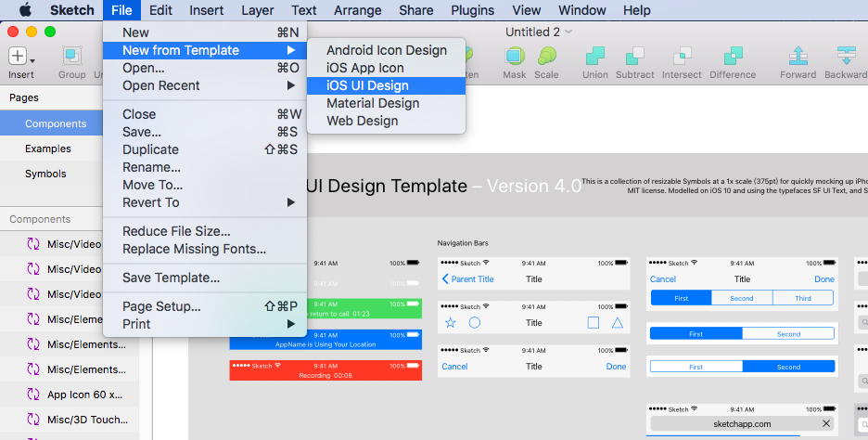Open the Edit menu in menu bar

pyautogui.click(x=160, y=10)
